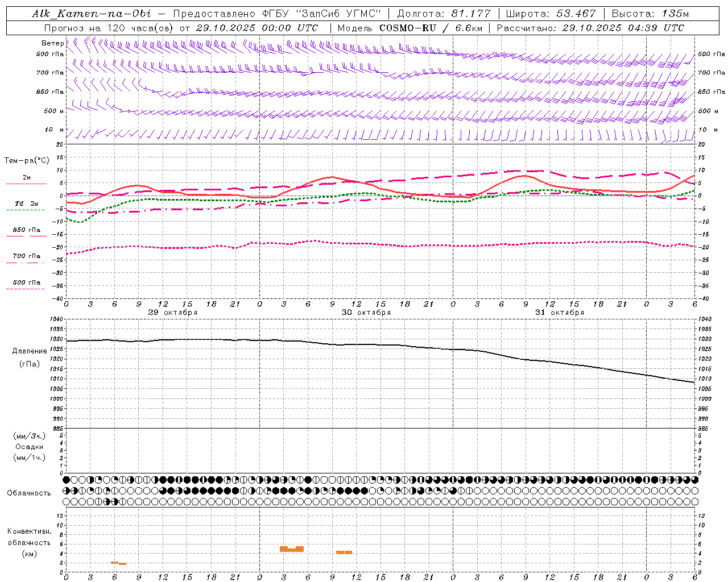This screenshot has height=582, width=728.
Task: Click '-40' on the left temperature axis
Action: [x=58, y=298]
